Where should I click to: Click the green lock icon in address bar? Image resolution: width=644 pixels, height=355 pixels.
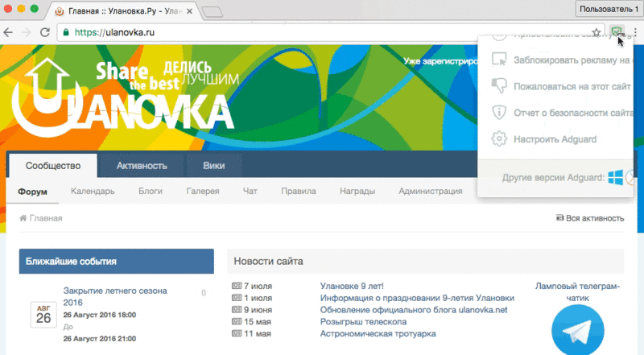pos(65,33)
